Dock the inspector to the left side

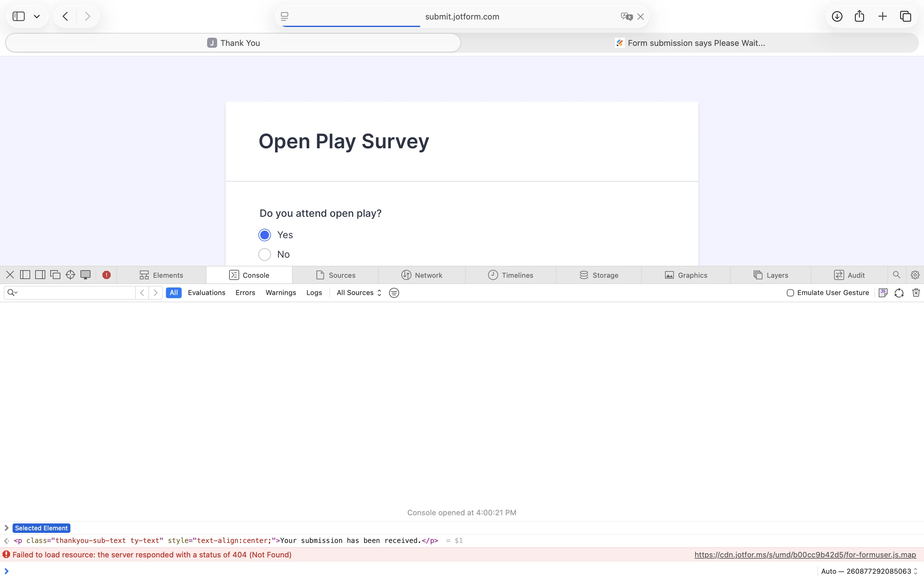point(25,275)
